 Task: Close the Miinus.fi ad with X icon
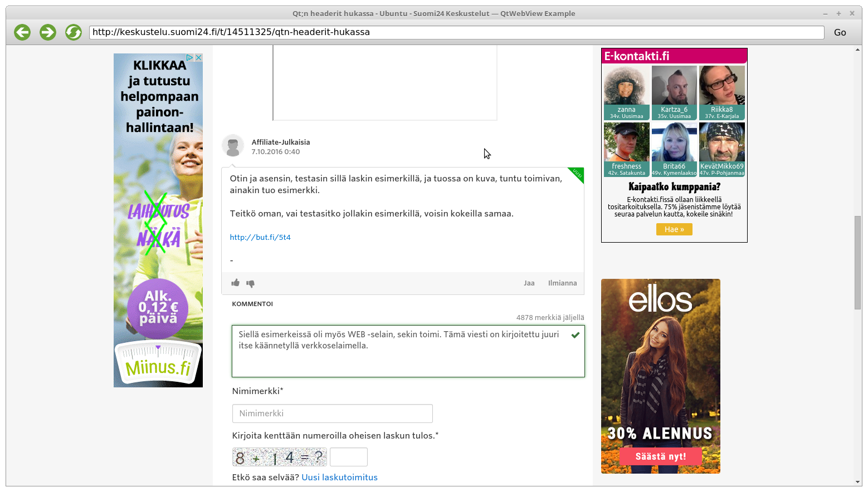click(198, 57)
